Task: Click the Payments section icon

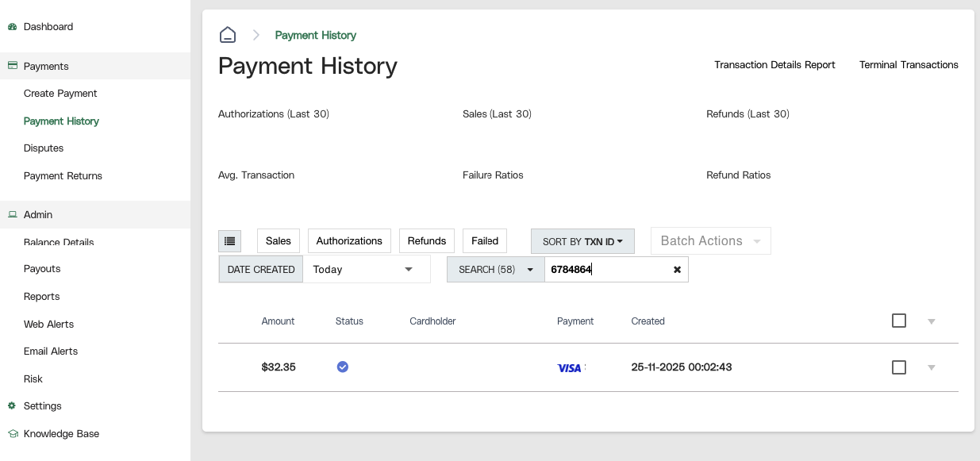Action: tap(11, 66)
